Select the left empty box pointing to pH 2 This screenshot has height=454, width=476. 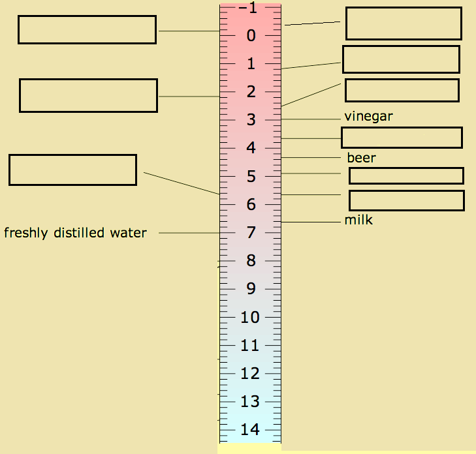88,95
